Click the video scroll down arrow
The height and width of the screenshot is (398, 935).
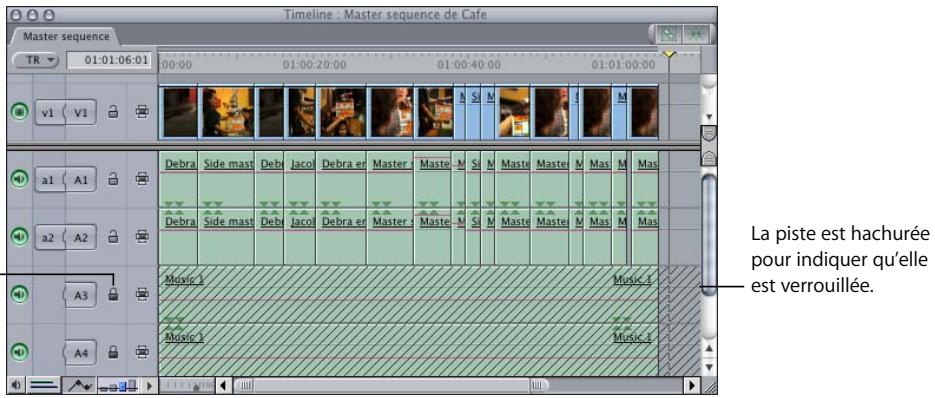pos(709,116)
